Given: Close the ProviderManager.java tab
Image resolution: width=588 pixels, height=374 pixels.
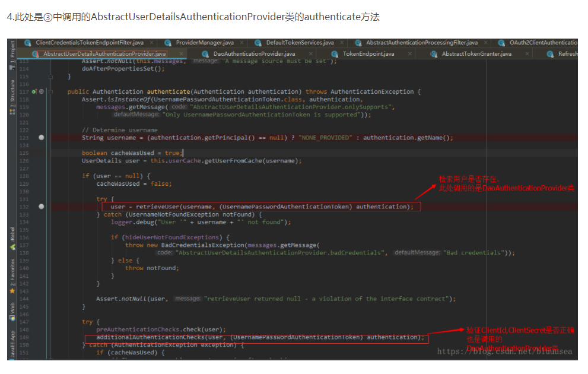Looking at the screenshot, I should 242,43.
